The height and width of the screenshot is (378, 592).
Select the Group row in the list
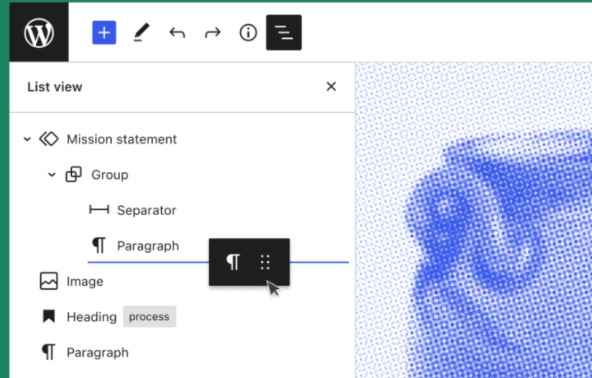coord(182,174)
